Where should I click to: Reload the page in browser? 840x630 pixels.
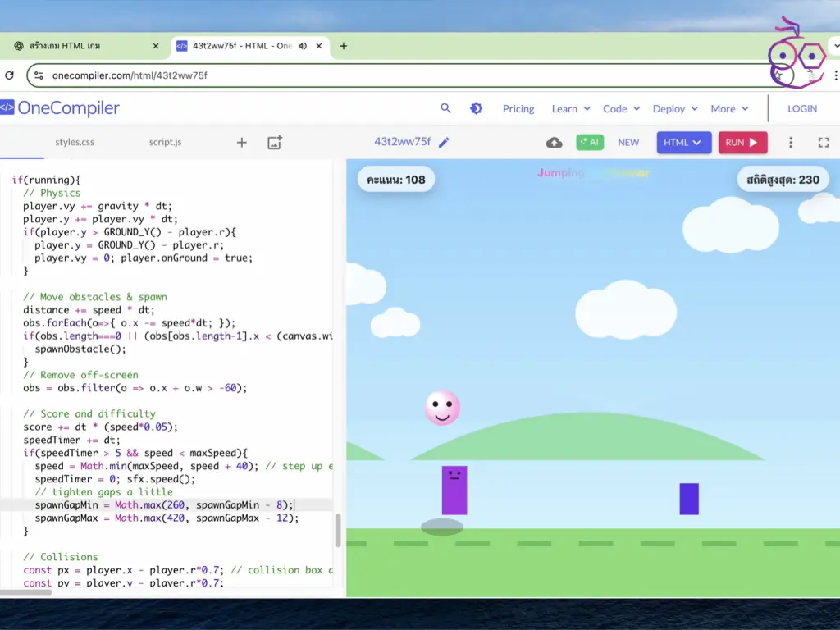(10, 75)
